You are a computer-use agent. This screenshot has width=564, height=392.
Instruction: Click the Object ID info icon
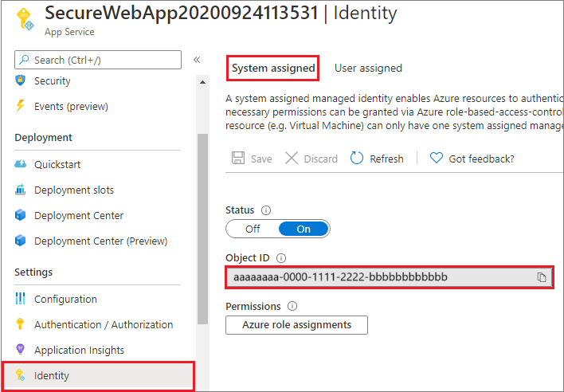point(281,258)
